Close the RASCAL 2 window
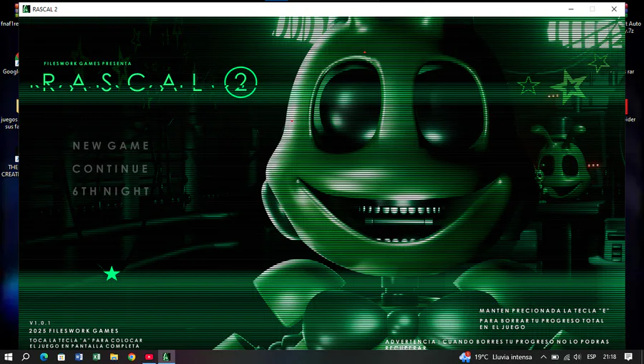The image size is (644, 364). click(x=614, y=9)
